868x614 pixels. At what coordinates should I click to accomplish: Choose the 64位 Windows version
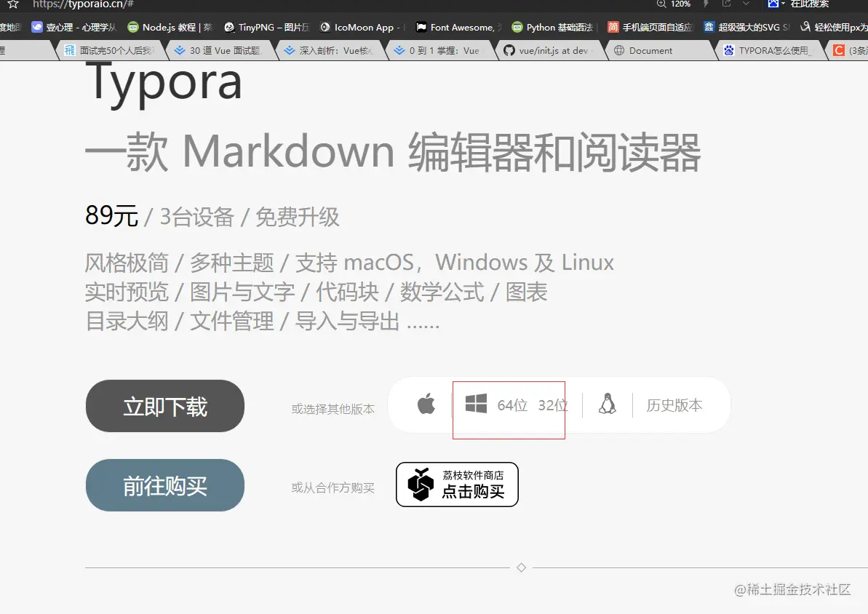512,405
